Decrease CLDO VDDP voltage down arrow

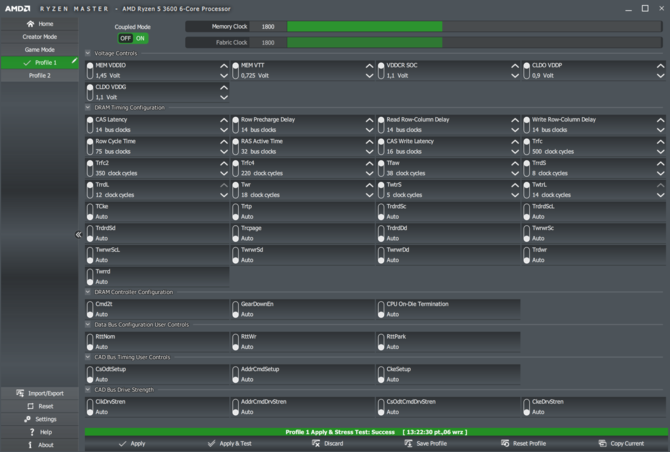[x=661, y=76]
